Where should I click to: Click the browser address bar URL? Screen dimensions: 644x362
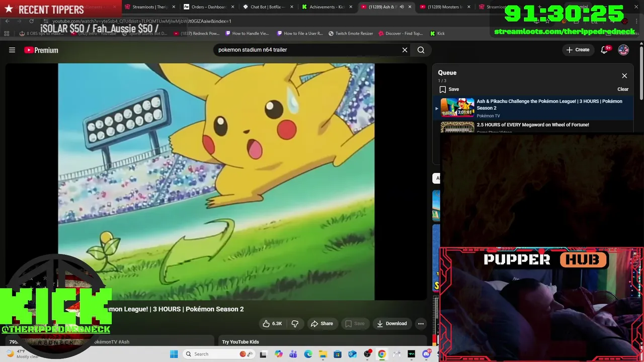coord(142,21)
